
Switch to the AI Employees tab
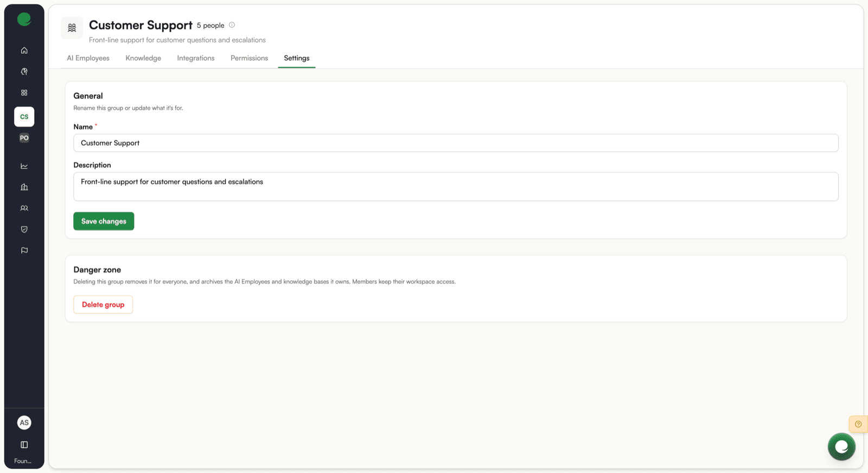click(88, 58)
